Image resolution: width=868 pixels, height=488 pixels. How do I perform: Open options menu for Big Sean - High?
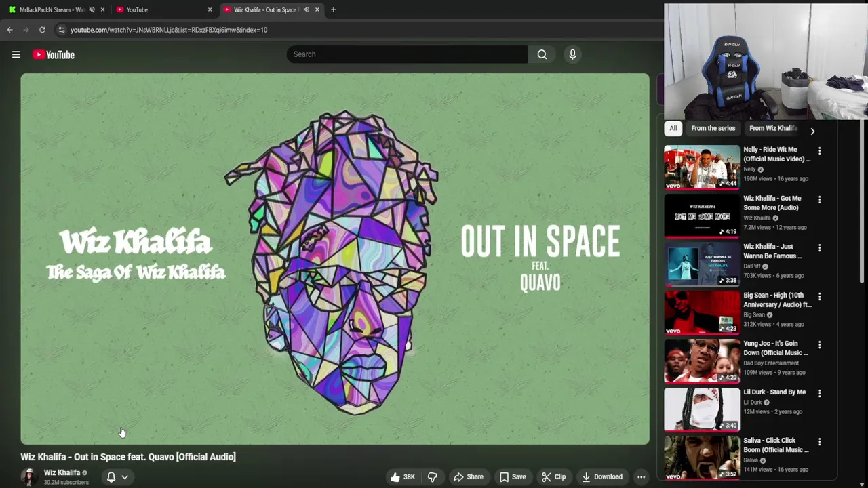click(x=819, y=297)
